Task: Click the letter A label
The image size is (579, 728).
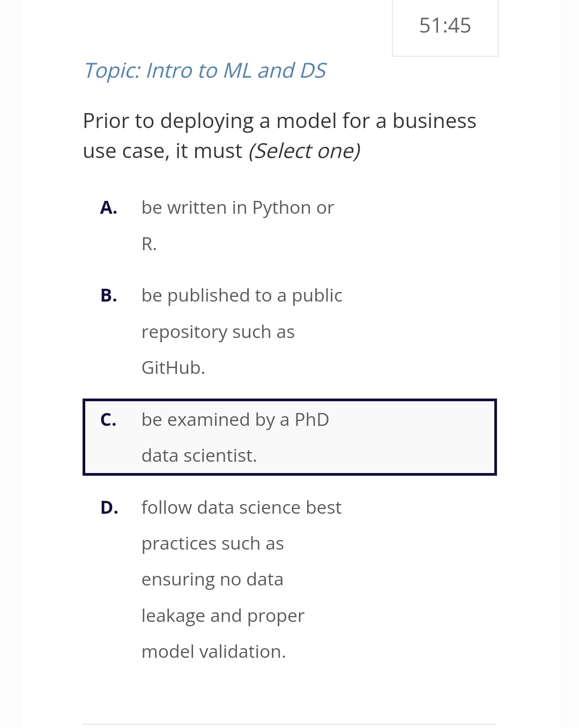Action: (109, 207)
